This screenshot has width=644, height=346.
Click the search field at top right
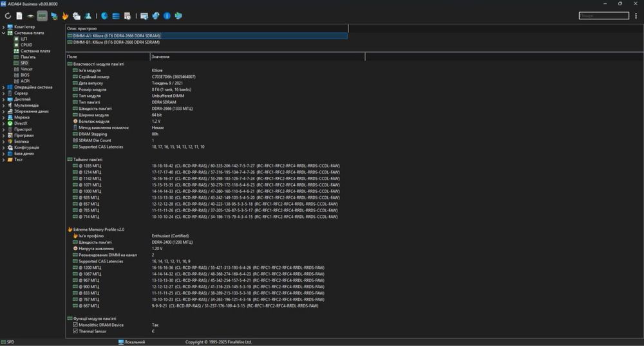coord(604,15)
